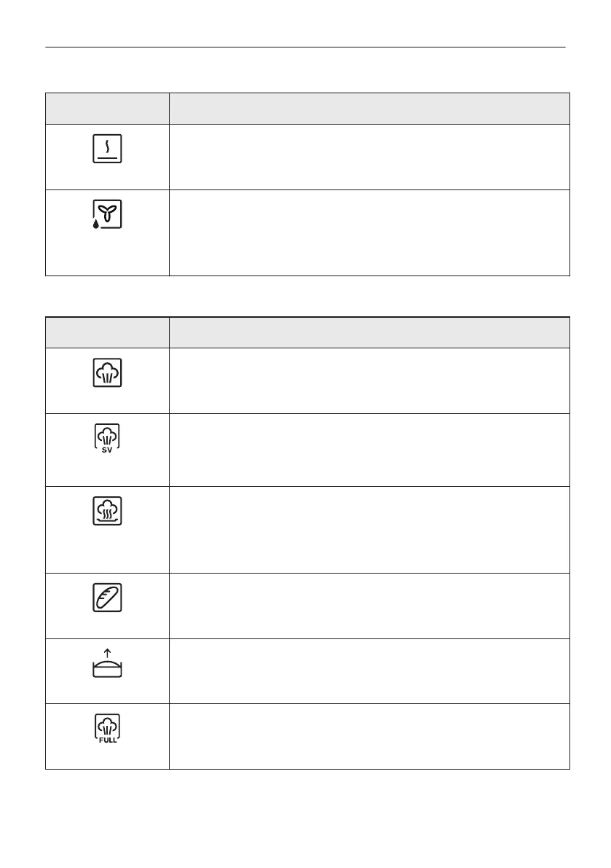Select the FULL steam icon

108,729
